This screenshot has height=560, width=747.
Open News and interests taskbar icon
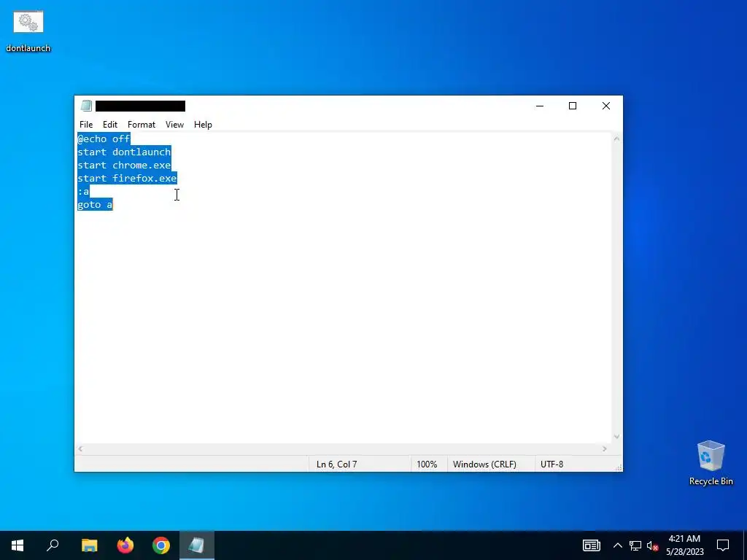(591, 545)
